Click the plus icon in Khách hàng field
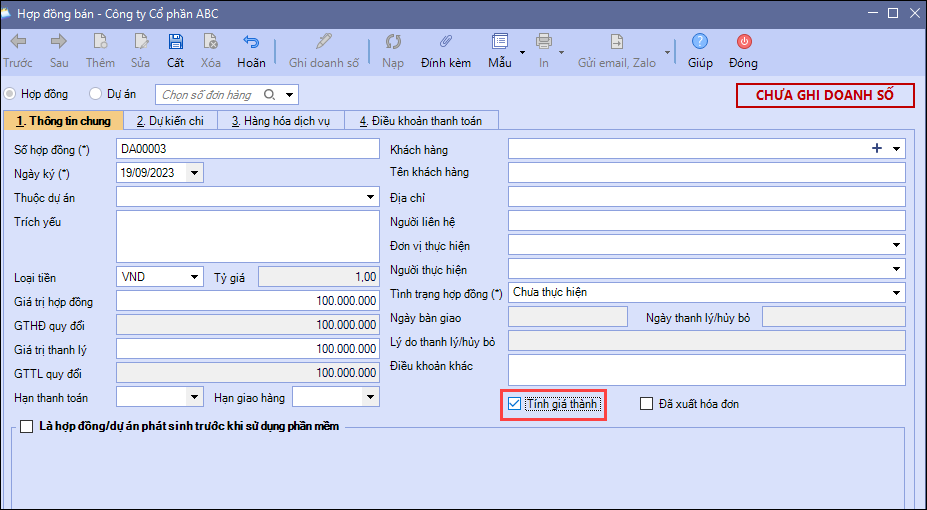This screenshot has width=927, height=510. coord(877,148)
